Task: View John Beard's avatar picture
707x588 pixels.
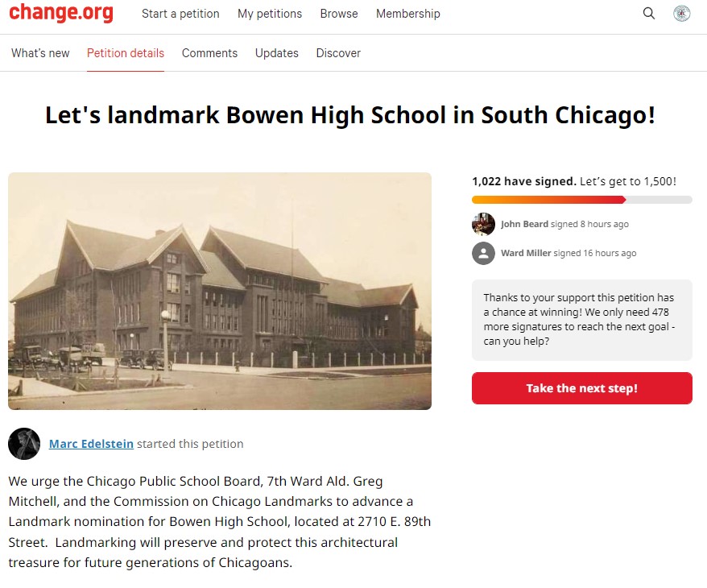Action: pyautogui.click(x=483, y=224)
